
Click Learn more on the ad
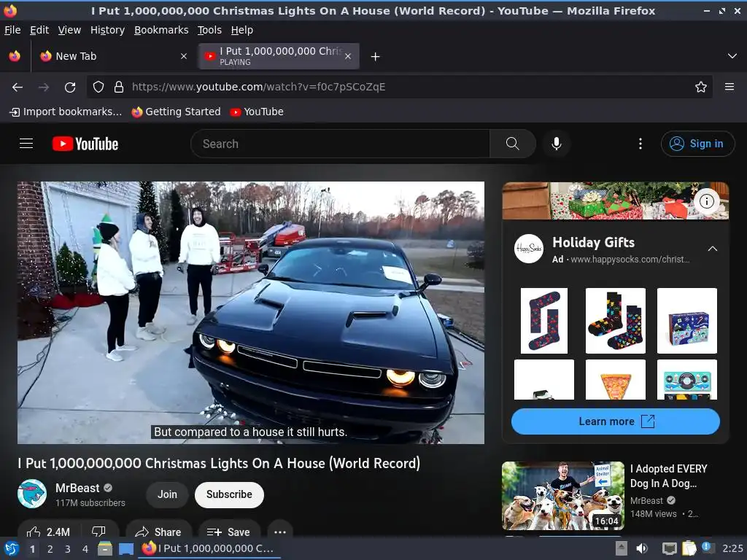tap(616, 421)
